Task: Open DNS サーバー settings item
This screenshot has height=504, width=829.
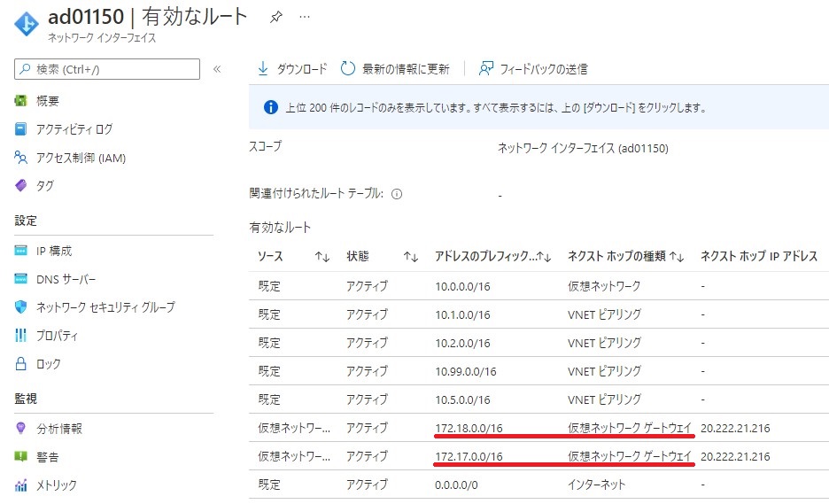Action: pos(66,279)
